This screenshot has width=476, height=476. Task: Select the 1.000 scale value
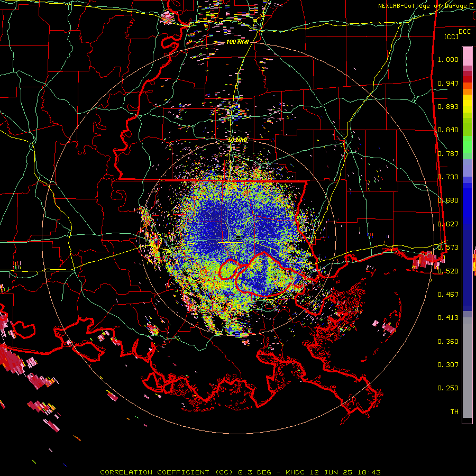coord(448,59)
